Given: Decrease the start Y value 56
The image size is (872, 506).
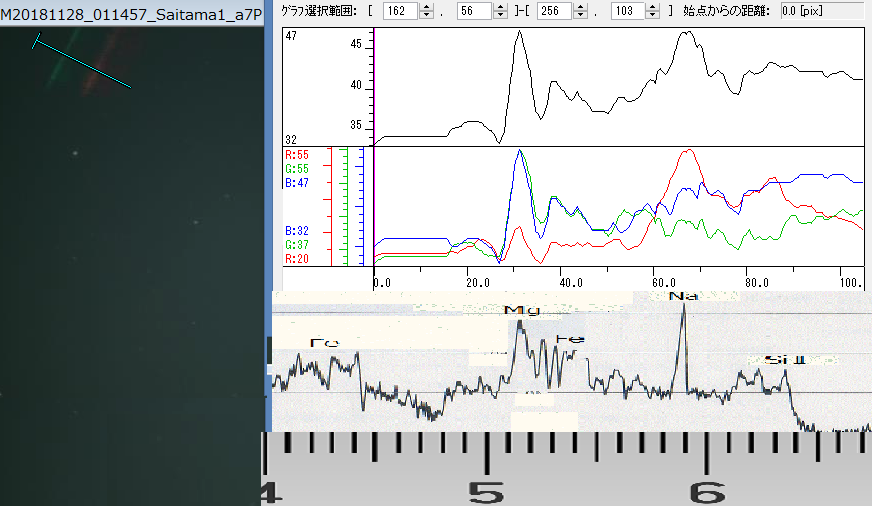Looking at the screenshot, I should pos(500,15).
